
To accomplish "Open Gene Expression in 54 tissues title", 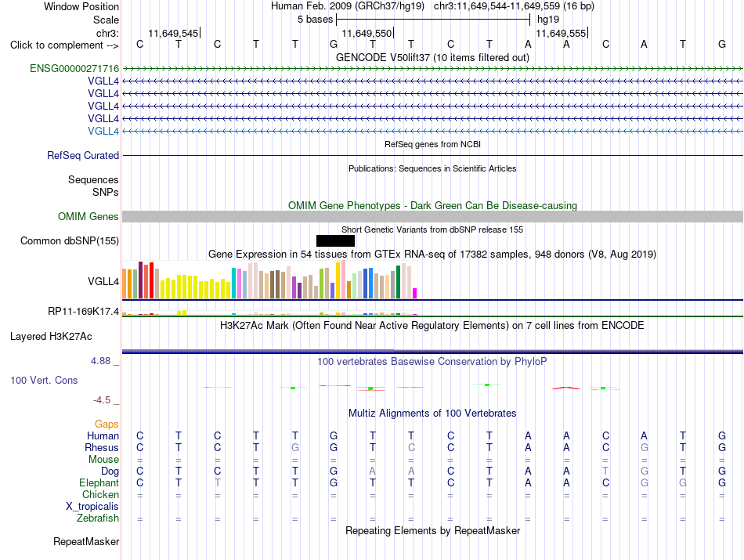I will tap(432, 255).
